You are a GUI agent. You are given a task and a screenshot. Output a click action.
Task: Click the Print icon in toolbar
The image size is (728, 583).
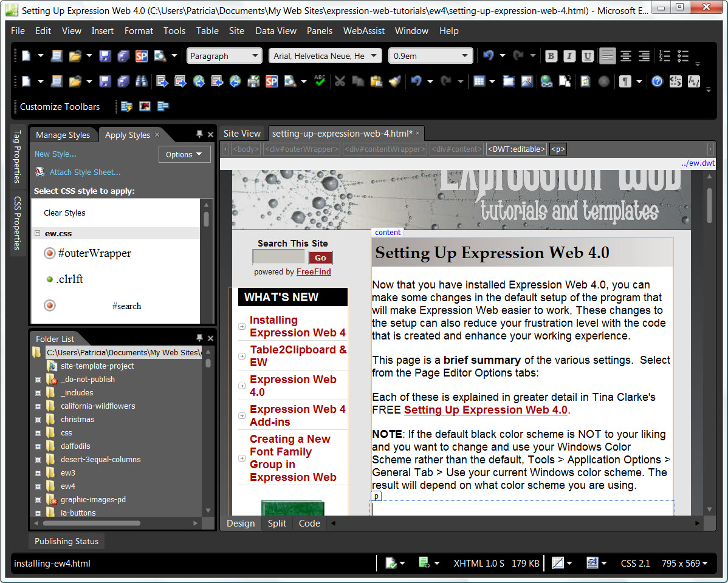click(x=253, y=82)
